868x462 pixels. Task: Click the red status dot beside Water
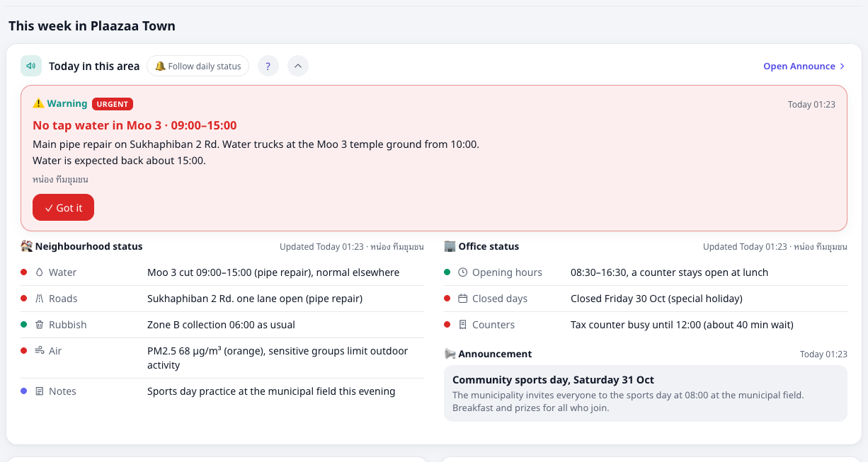tap(23, 272)
